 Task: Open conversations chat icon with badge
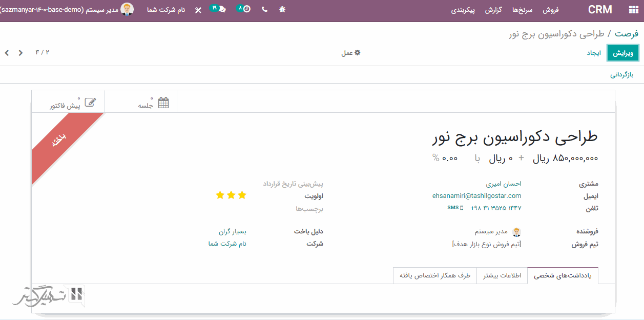218,9
